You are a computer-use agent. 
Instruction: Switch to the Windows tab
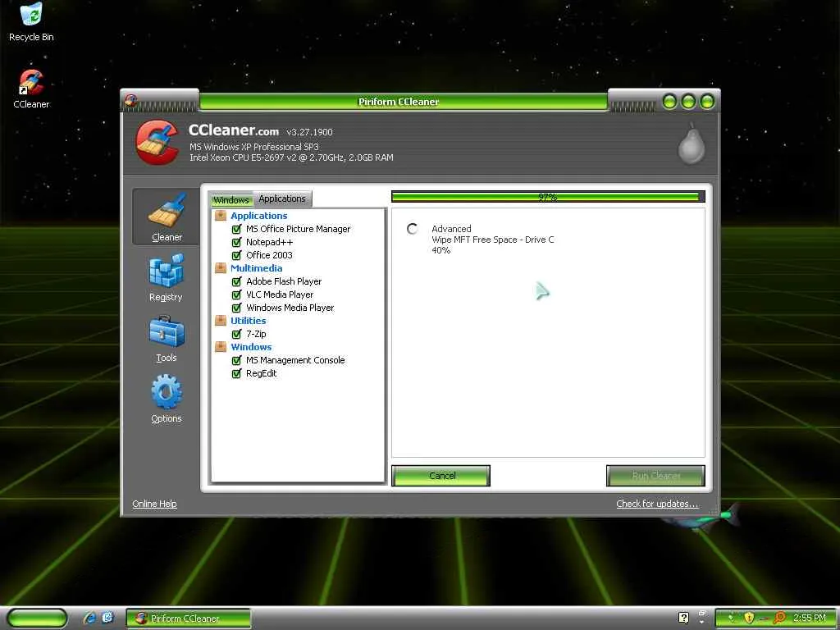click(x=231, y=200)
